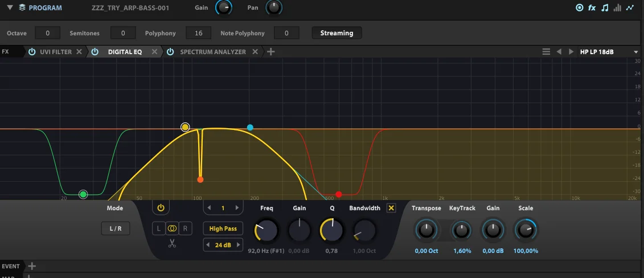Click the Semitones value field
This screenshot has width=644, height=278.
coord(123,33)
